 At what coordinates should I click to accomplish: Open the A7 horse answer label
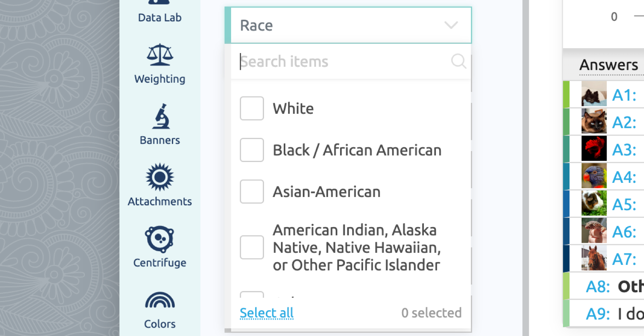click(624, 259)
